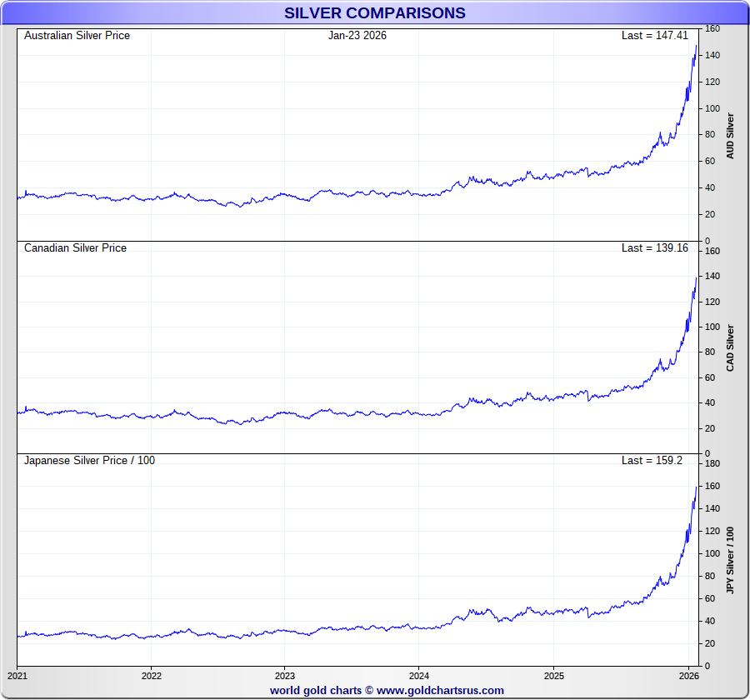Viewport: 750px width, 700px height.
Task: Click the Canadian Silver Price label
Action: [x=75, y=248]
